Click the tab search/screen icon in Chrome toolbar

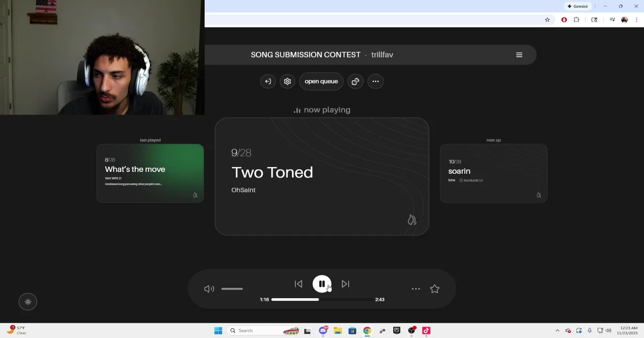tap(594, 20)
